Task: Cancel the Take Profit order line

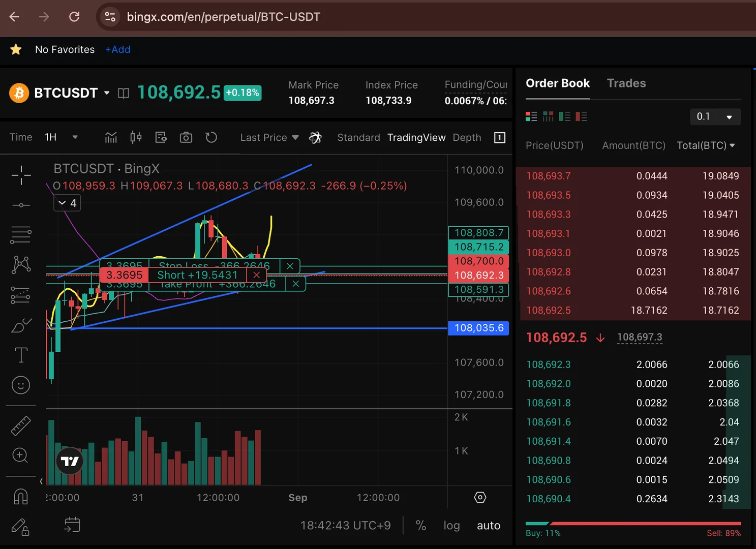Action: 296,284
